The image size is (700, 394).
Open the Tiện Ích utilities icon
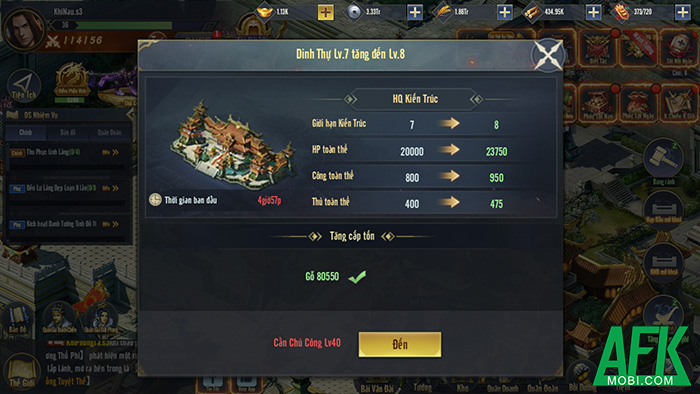click(x=24, y=86)
